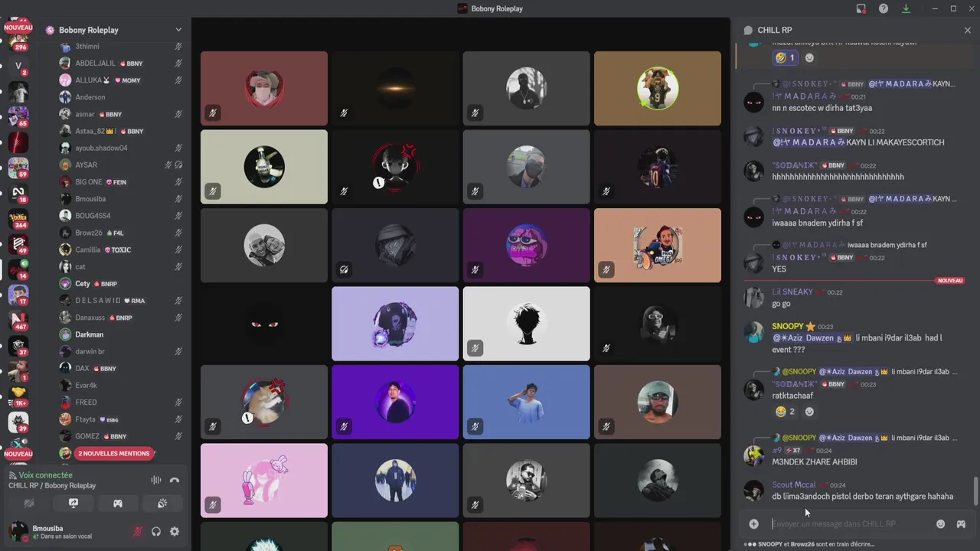The image size is (980, 551).
Task: Open Bobony Roleplay server dropdown chevron
Action: click(178, 30)
